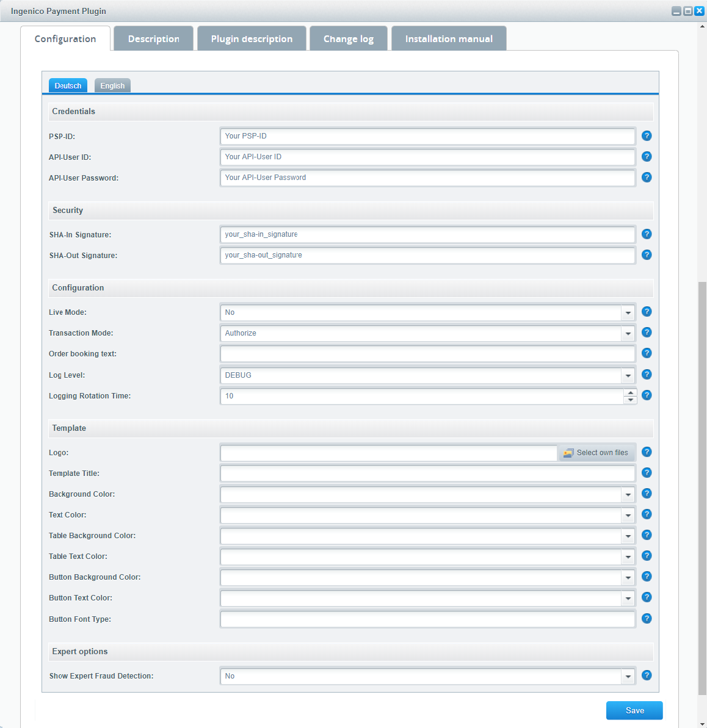Open Button Text Color help icon
This screenshot has width=707, height=728.
tap(646, 597)
